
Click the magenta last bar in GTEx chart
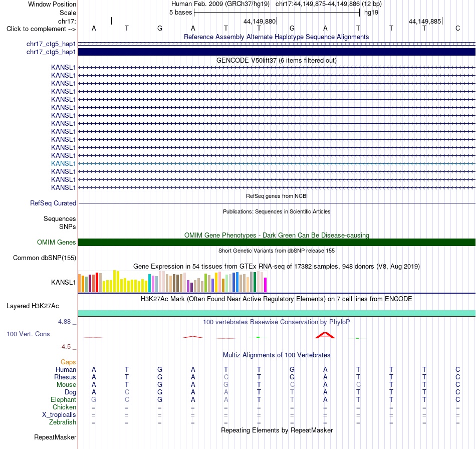[x=266, y=285]
